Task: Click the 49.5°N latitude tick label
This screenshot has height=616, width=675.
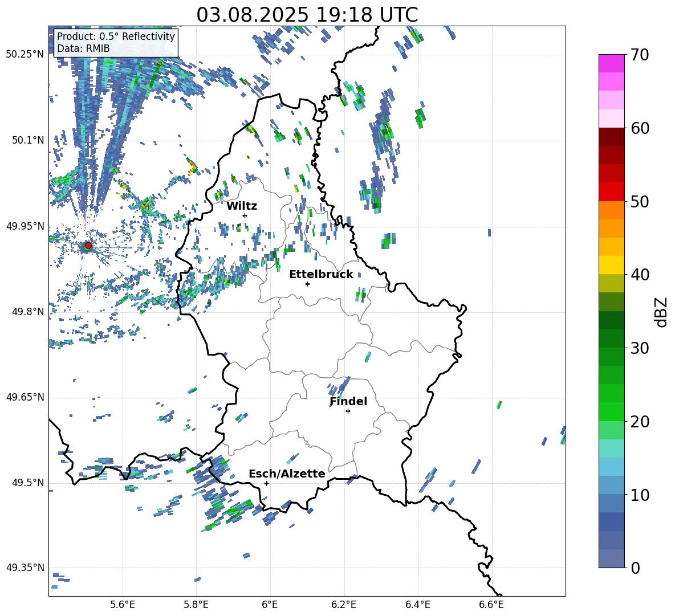Action: 28,483
